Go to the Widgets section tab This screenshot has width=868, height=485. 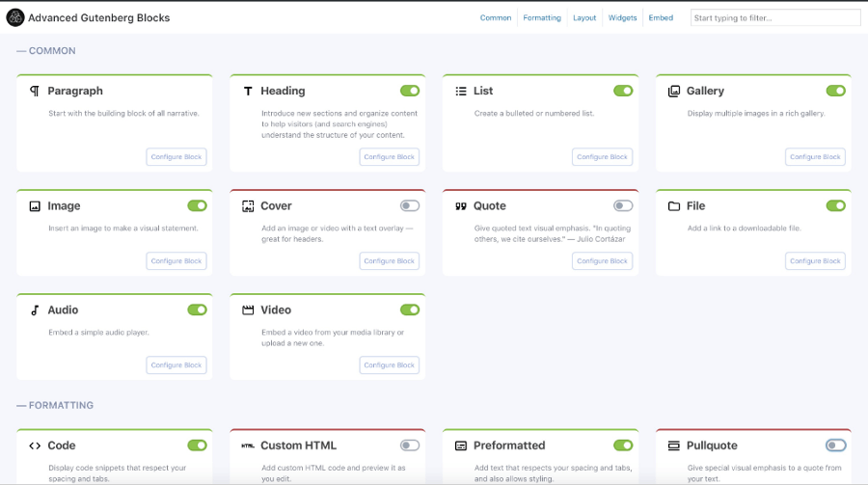click(x=623, y=17)
